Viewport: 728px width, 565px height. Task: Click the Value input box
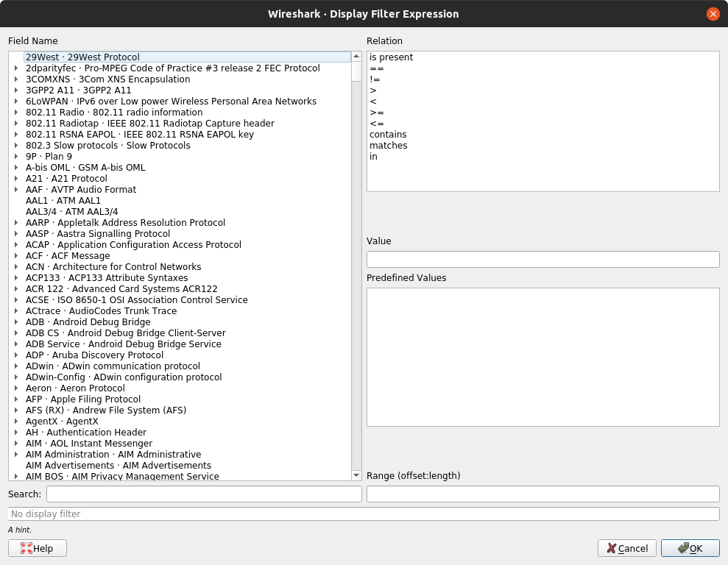(x=543, y=259)
